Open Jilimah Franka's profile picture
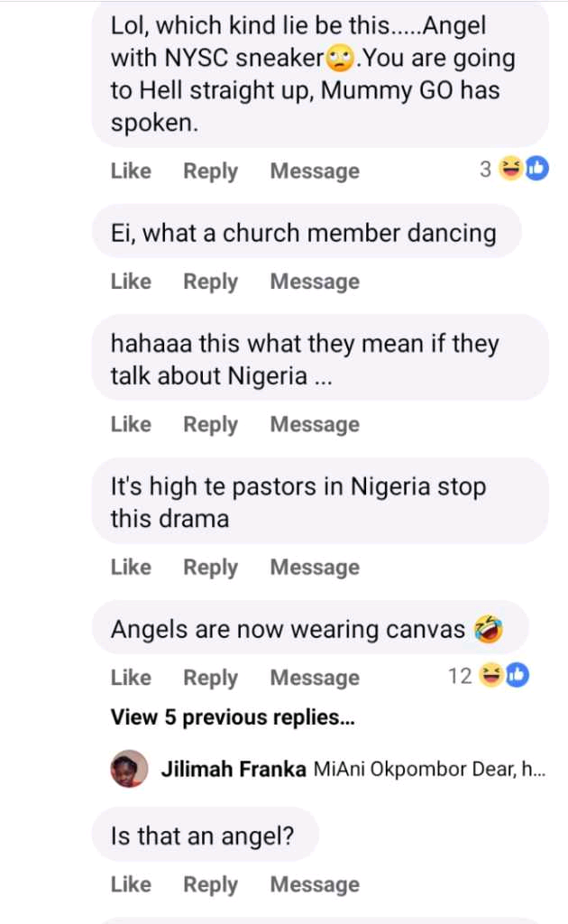 click(x=129, y=769)
